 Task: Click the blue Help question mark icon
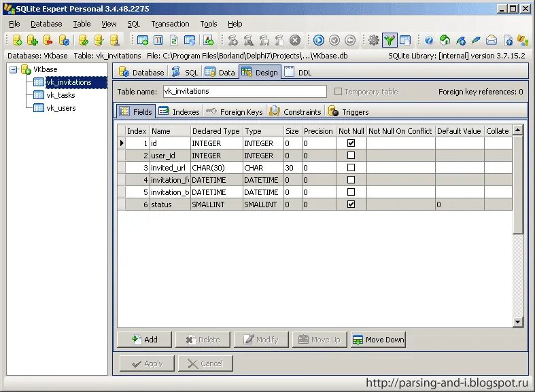(429, 40)
